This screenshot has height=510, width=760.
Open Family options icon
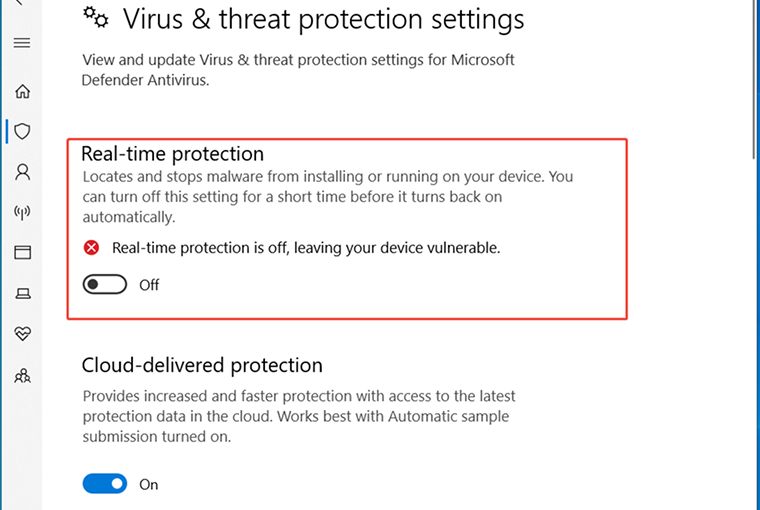22,375
